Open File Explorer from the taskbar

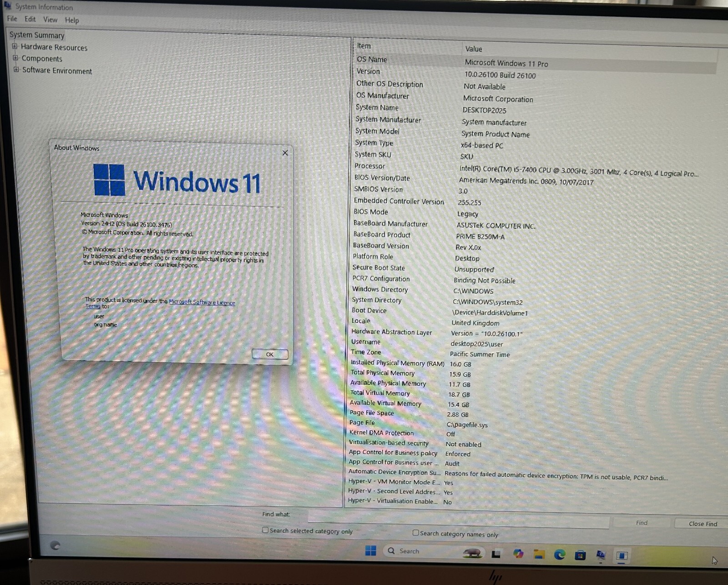[x=539, y=554]
